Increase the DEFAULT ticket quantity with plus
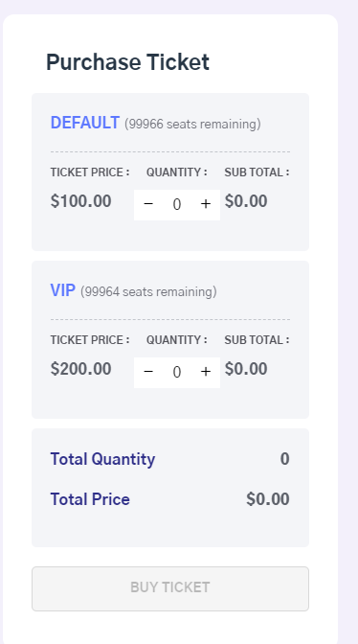Image resolution: width=358 pixels, height=644 pixels. 206,204
